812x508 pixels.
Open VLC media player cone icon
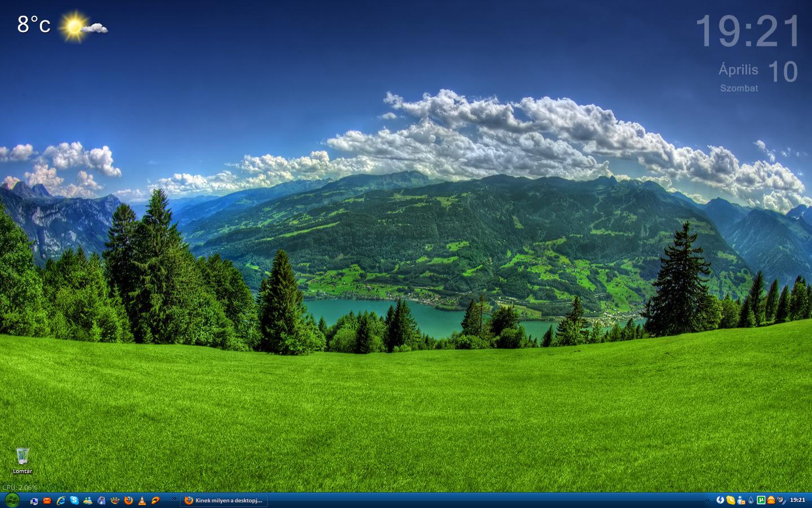point(142,501)
